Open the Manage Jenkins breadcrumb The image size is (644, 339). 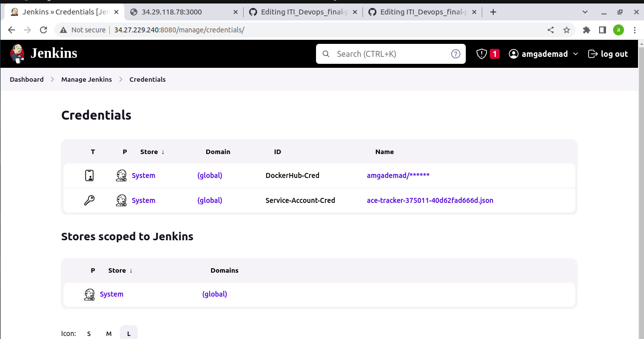point(86,79)
